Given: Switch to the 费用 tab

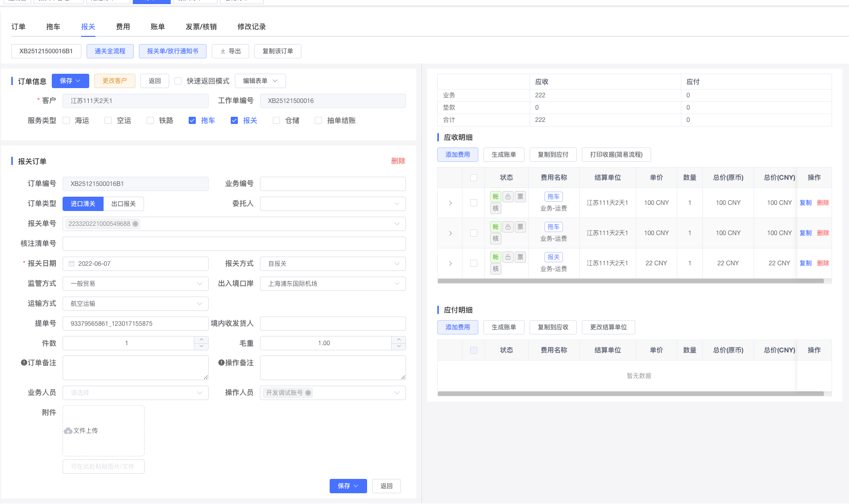Looking at the screenshot, I should [x=123, y=26].
